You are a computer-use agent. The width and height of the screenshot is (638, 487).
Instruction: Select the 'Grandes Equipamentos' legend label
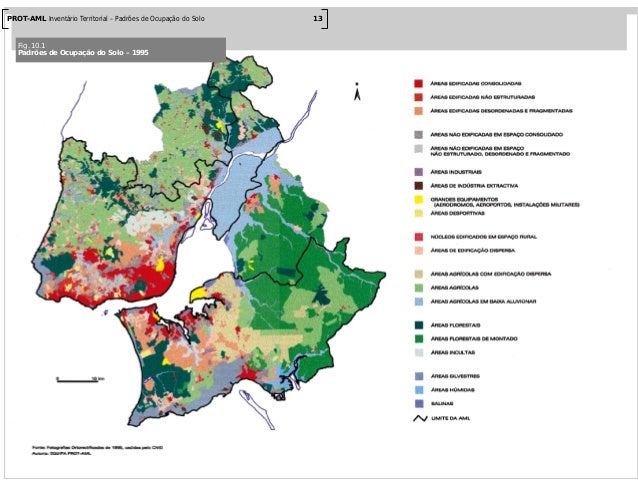point(464,199)
